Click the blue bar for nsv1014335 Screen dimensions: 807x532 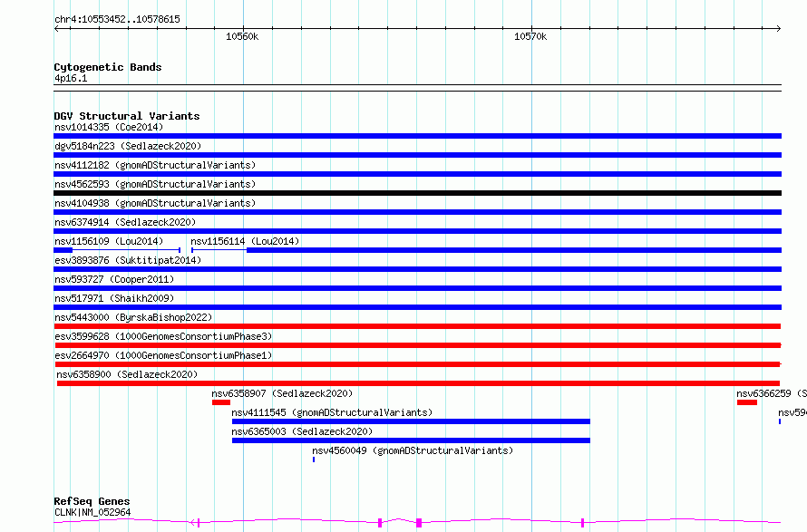coord(417,136)
